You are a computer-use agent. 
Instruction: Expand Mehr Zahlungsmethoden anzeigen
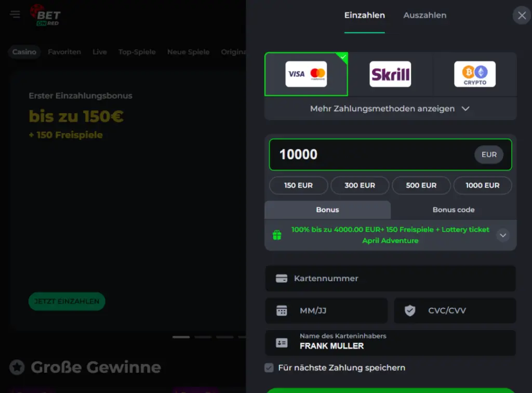(x=390, y=109)
